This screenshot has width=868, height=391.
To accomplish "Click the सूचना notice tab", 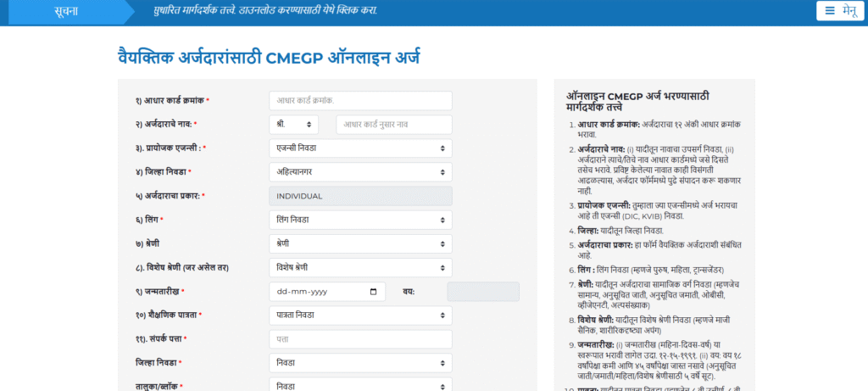I will point(66,12).
